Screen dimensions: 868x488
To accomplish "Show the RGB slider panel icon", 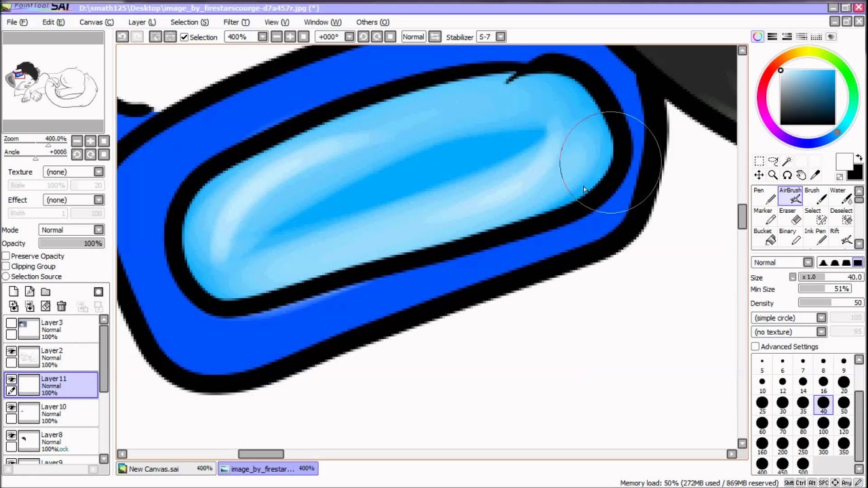I will 772,37.
